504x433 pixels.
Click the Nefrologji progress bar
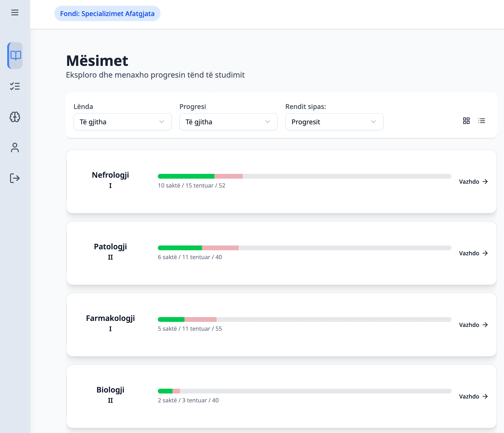click(x=304, y=176)
